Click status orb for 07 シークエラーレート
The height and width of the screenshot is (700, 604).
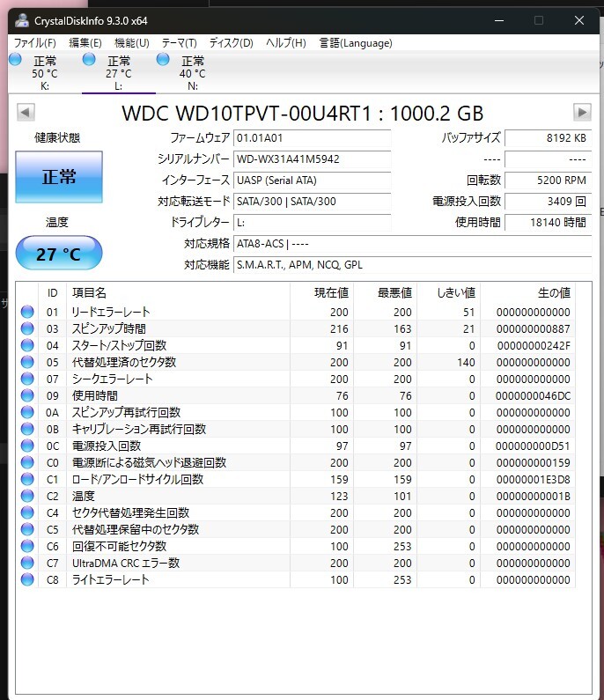tap(27, 379)
